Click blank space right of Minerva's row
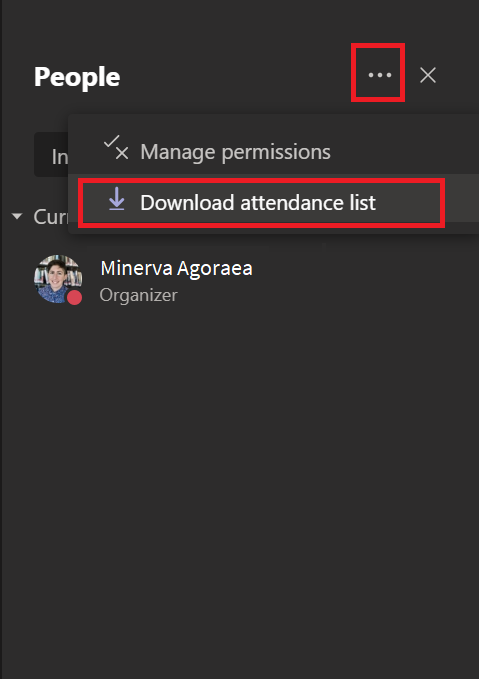Image resolution: width=479 pixels, height=679 pixels. click(368, 279)
